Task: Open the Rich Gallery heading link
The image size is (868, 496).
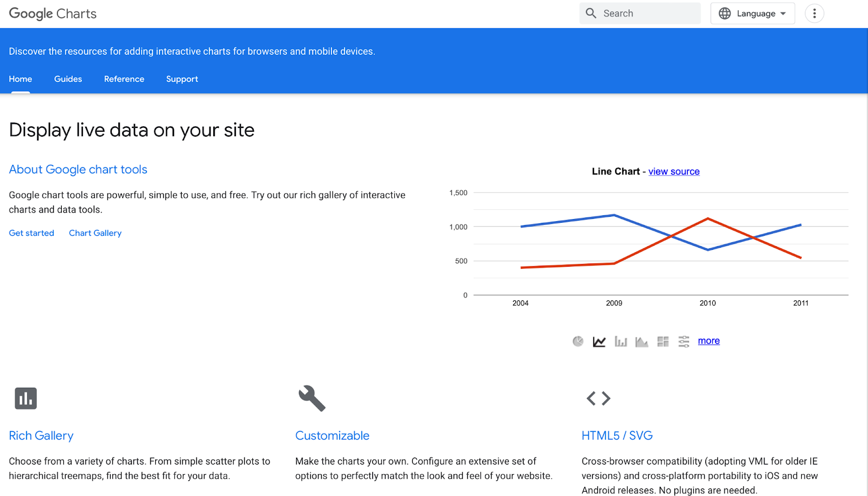Action: point(41,436)
